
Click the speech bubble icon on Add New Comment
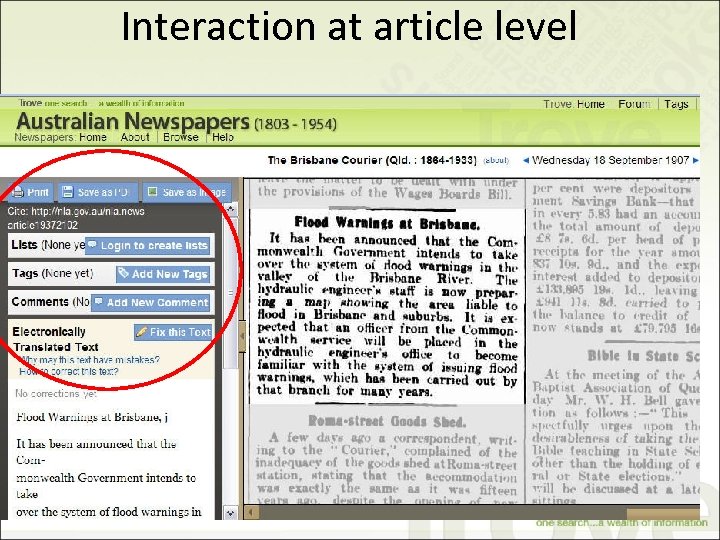98,302
